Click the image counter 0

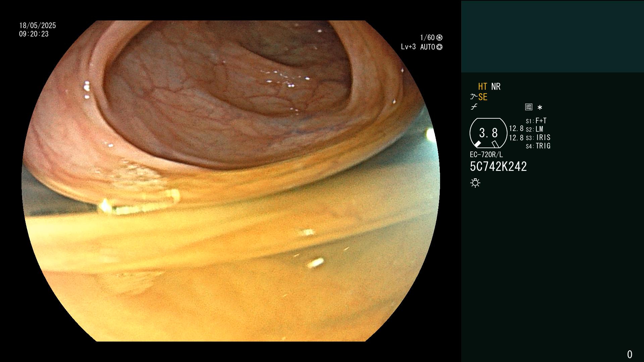pos(630,354)
